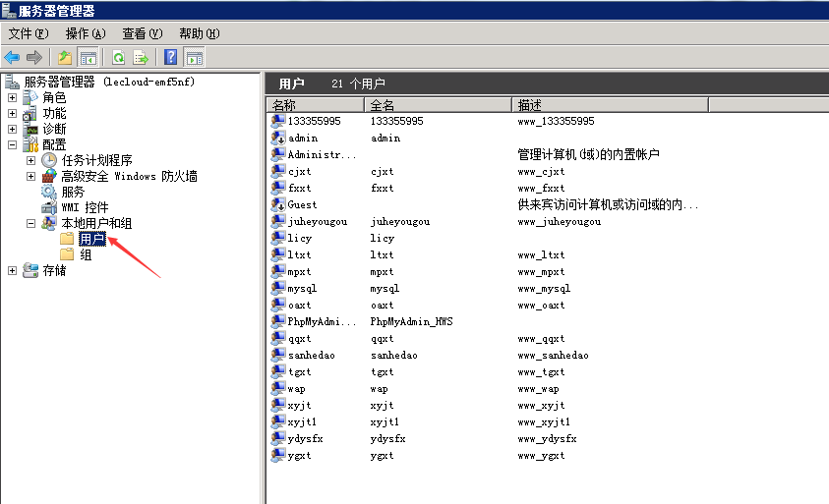
Task: Sort by the 全名 column header
Action: click(439, 105)
